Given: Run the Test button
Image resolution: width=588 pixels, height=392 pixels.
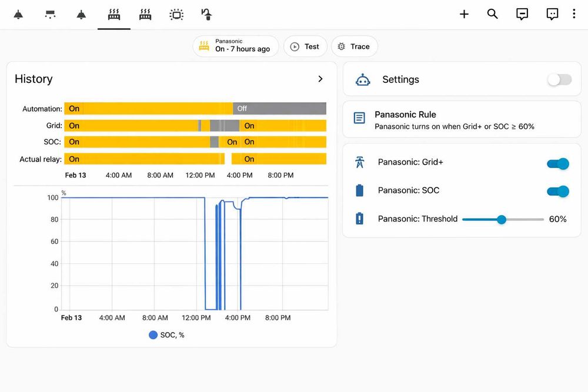Looking at the screenshot, I should click(305, 46).
